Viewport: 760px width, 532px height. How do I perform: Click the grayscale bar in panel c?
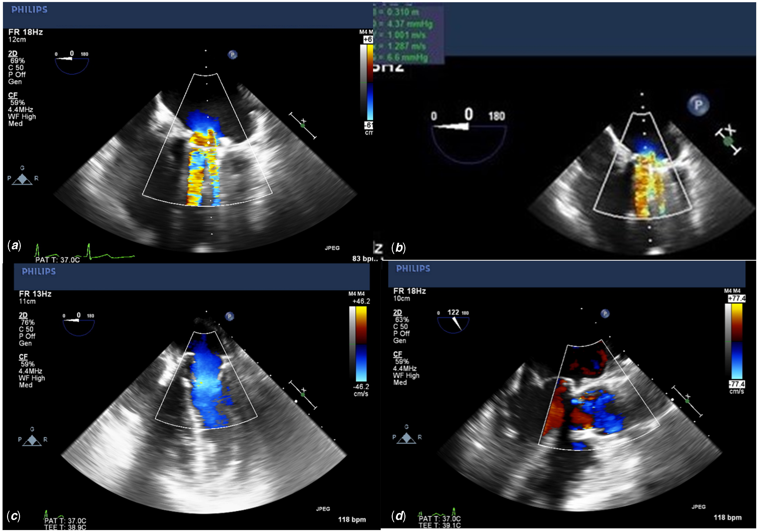(x=352, y=344)
